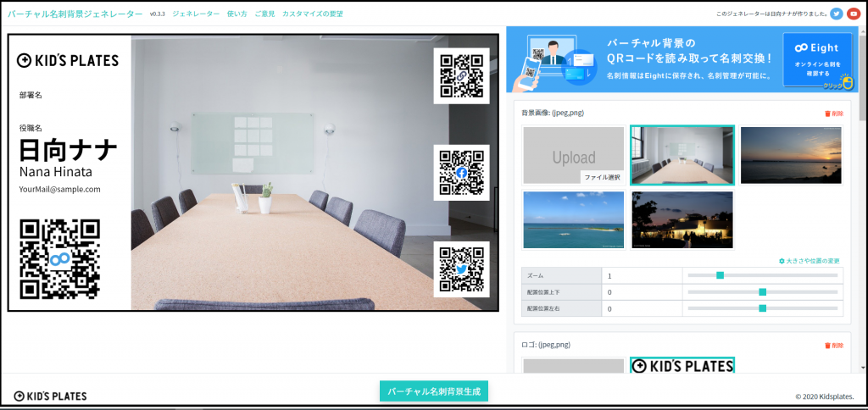
Task: Click the Twitter QR code on preview
Action: 461,269
